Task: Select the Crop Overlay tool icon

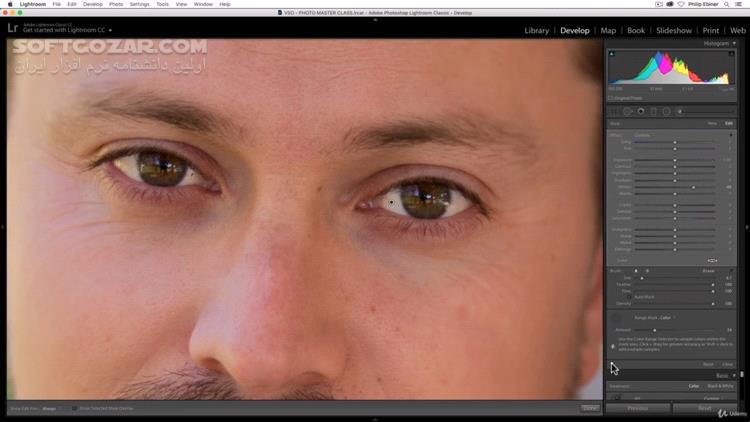Action: tap(614, 111)
